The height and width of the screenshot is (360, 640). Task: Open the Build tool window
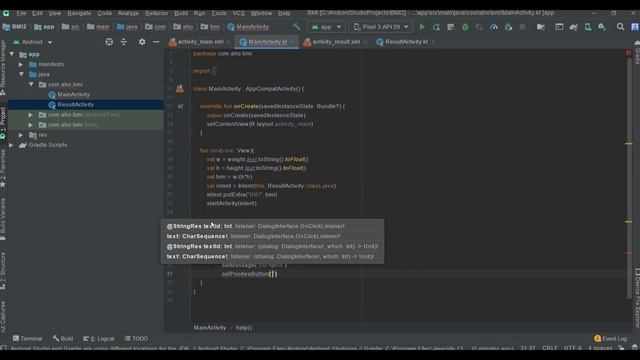click(x=63, y=339)
